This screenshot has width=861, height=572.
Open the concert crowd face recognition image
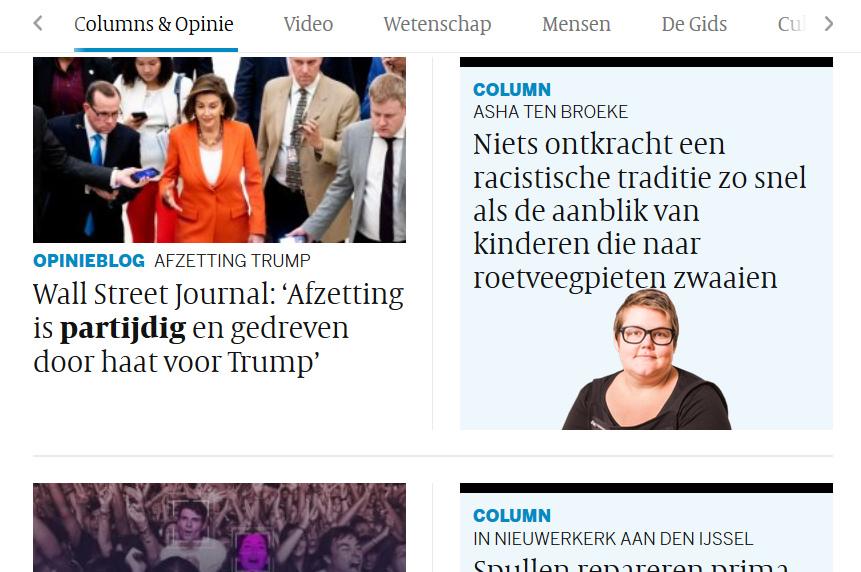point(219,528)
